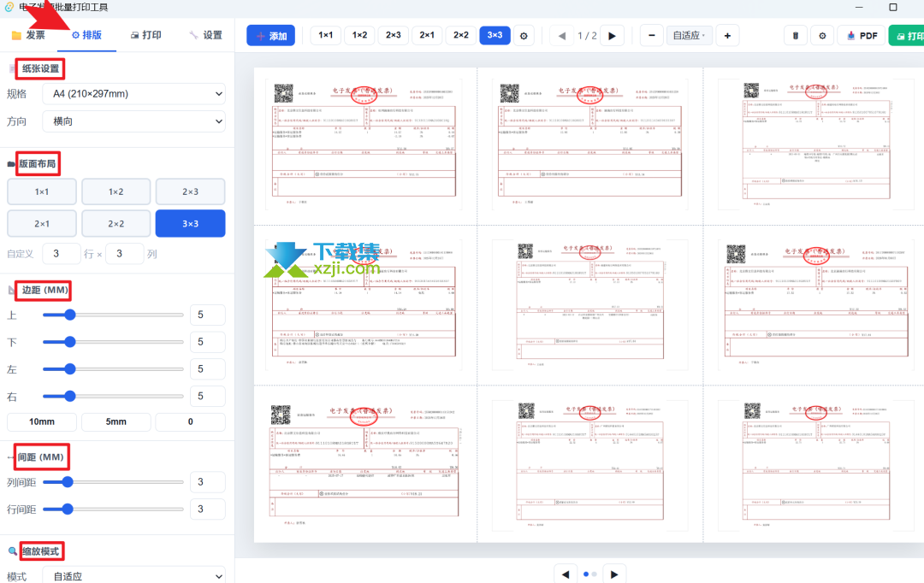Click the blue 添加 add button
The width and height of the screenshot is (924, 583).
pyautogui.click(x=270, y=35)
